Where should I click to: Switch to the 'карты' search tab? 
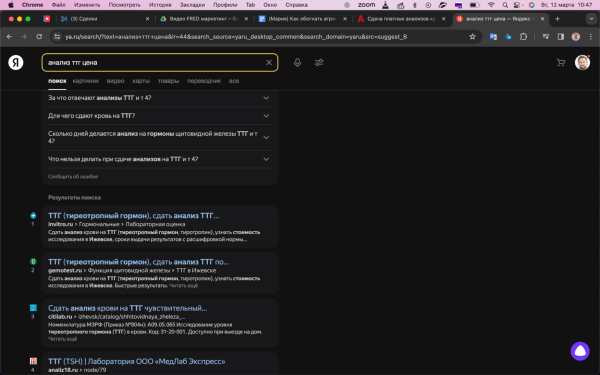[x=141, y=81]
